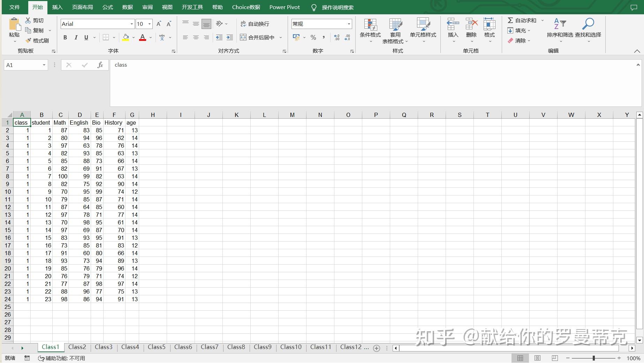Open the Power Pivot tab
644x363 pixels.
(x=284, y=7)
